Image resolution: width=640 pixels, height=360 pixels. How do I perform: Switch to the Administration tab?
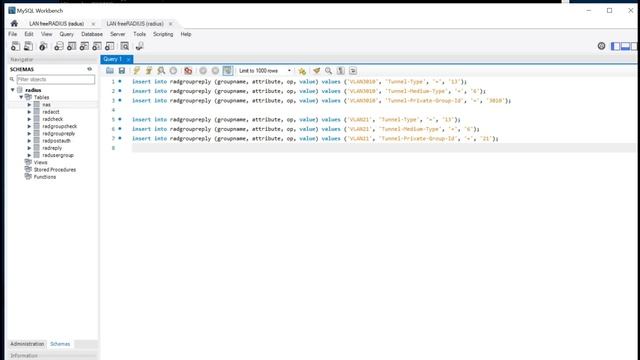coord(27,344)
